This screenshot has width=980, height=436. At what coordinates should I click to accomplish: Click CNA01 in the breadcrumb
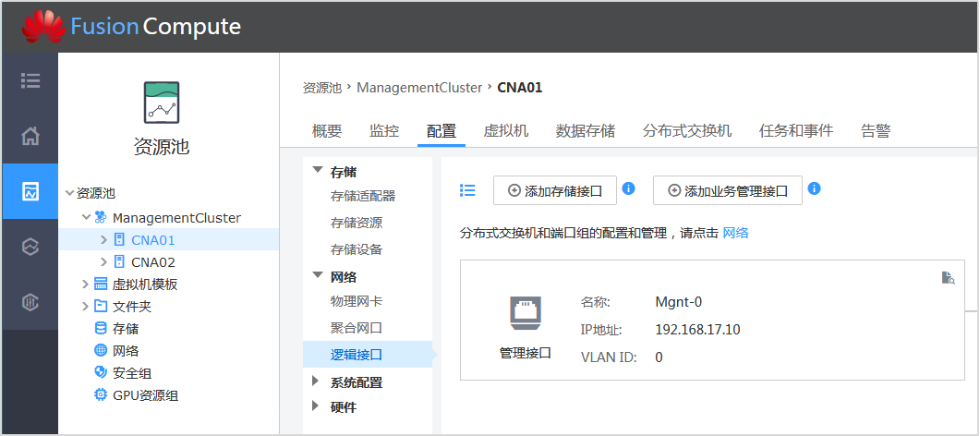click(520, 88)
